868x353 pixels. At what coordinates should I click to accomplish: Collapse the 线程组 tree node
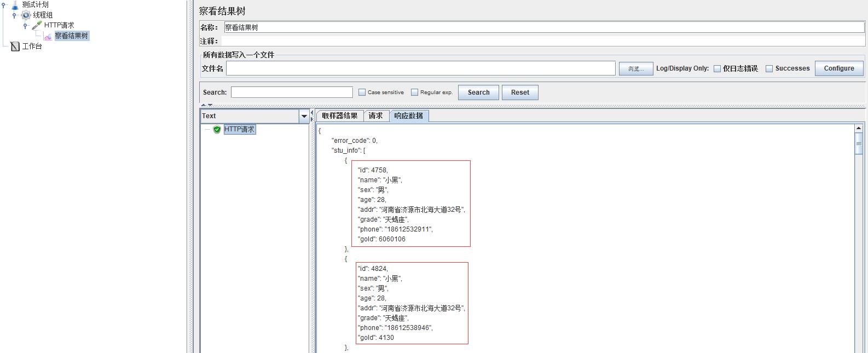[x=14, y=15]
